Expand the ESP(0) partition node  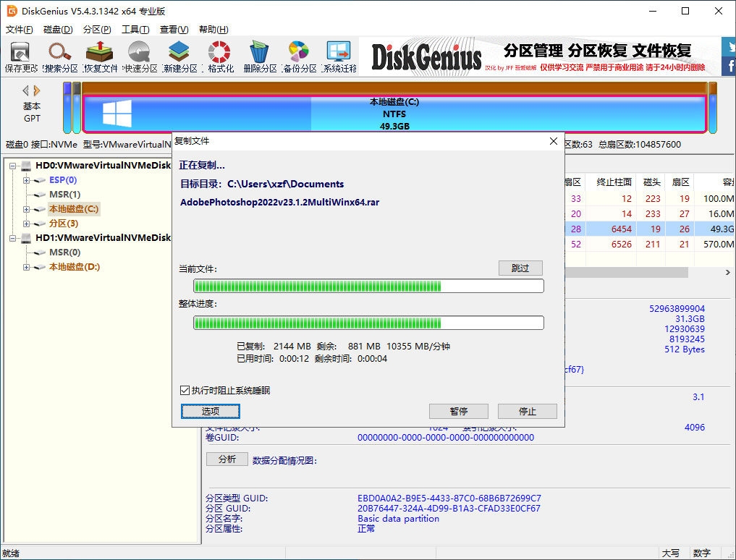pyautogui.click(x=27, y=180)
